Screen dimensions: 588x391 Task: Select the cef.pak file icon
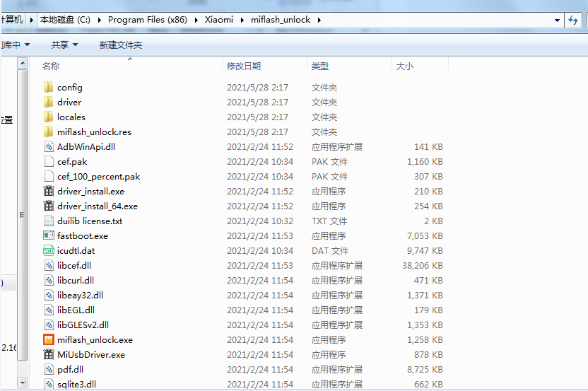click(x=49, y=161)
